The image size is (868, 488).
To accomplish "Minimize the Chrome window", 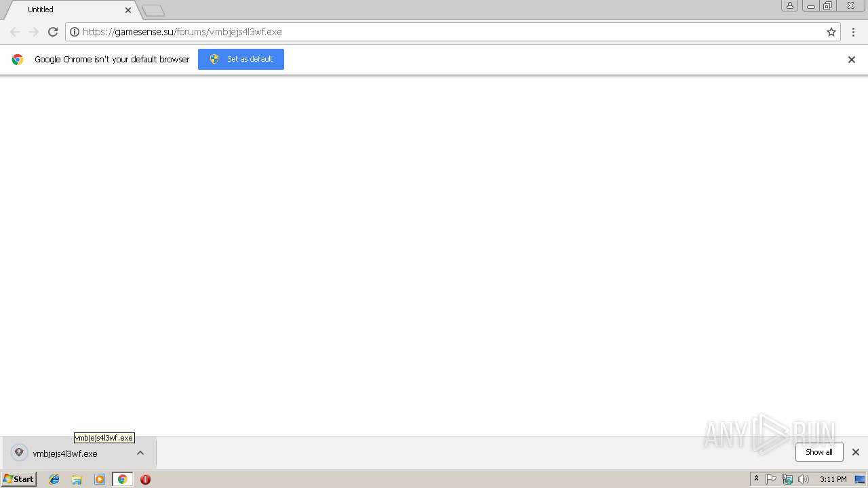I will pos(810,5).
